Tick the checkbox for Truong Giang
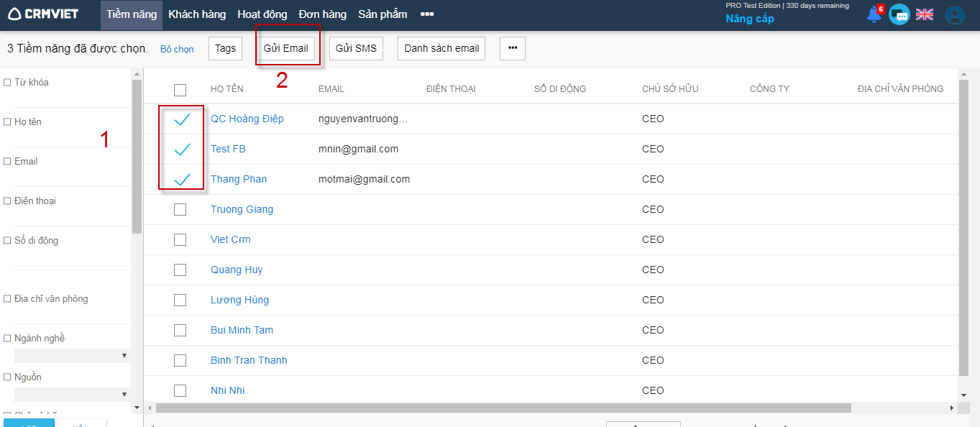This screenshot has width=980, height=427. [180, 209]
